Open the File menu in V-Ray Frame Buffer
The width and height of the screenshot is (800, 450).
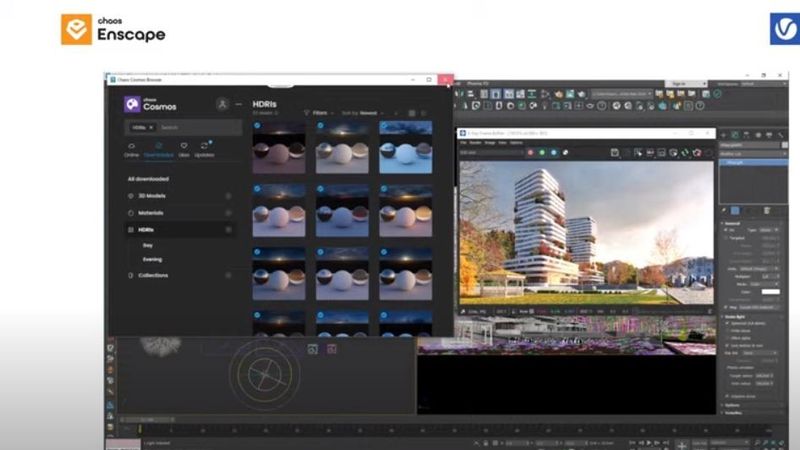coord(463,143)
